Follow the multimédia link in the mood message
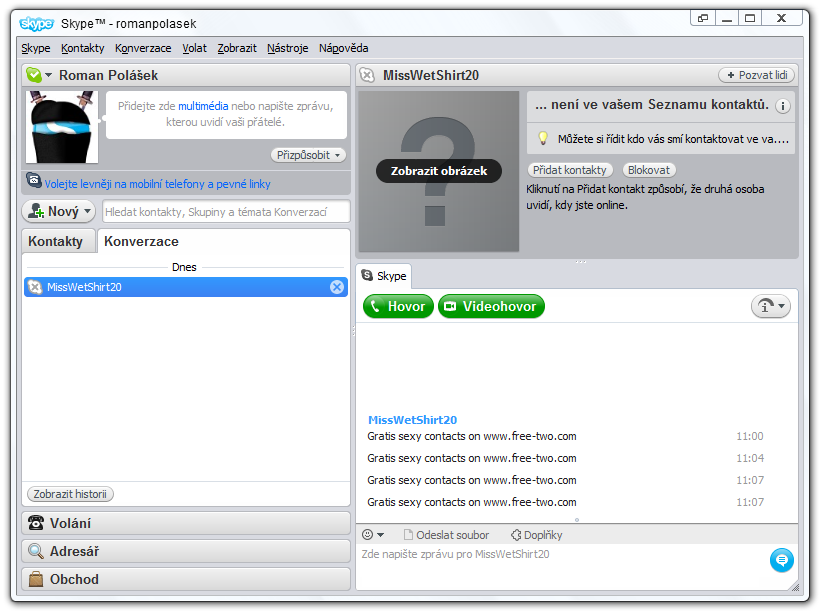819x612 pixels. [x=203, y=106]
